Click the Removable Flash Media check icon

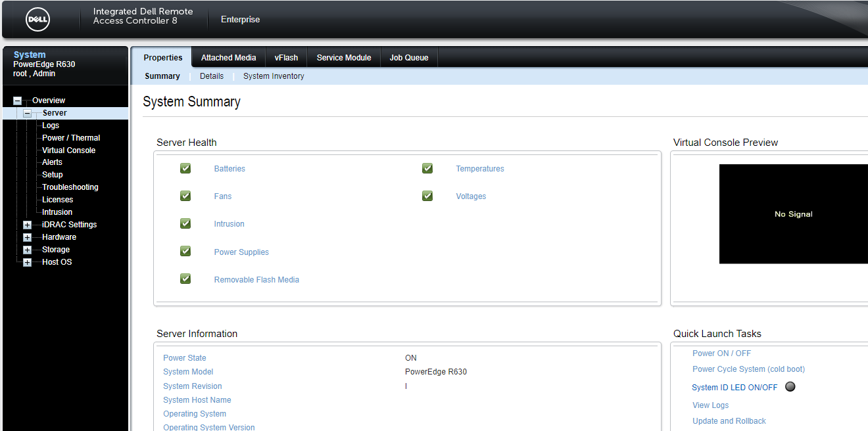tap(185, 279)
